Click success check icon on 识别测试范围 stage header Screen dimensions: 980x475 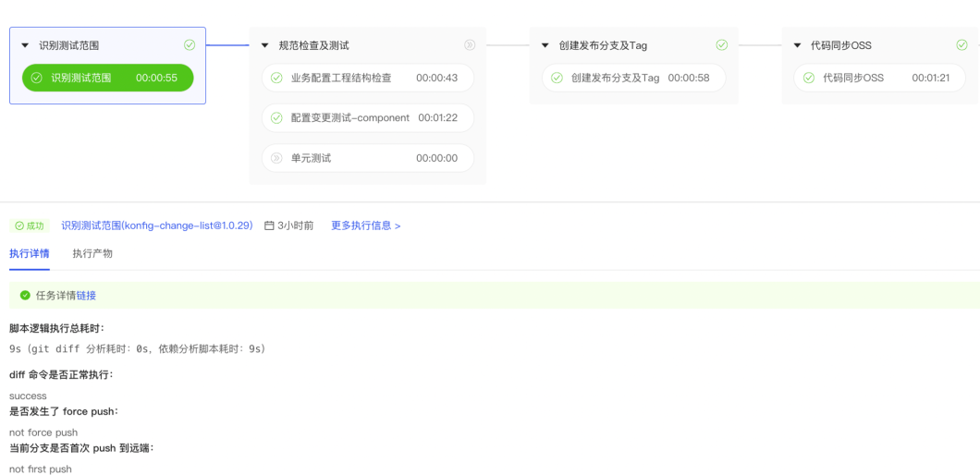pyautogui.click(x=190, y=45)
